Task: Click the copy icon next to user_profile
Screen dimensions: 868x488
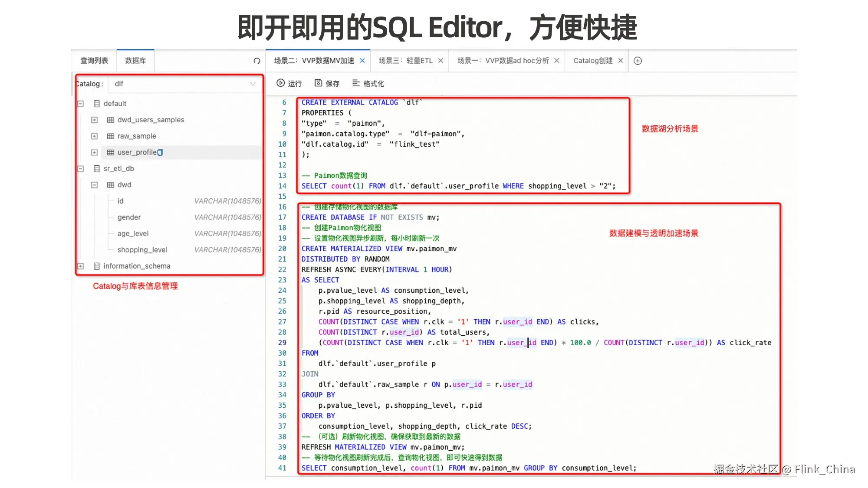Action: [160, 153]
